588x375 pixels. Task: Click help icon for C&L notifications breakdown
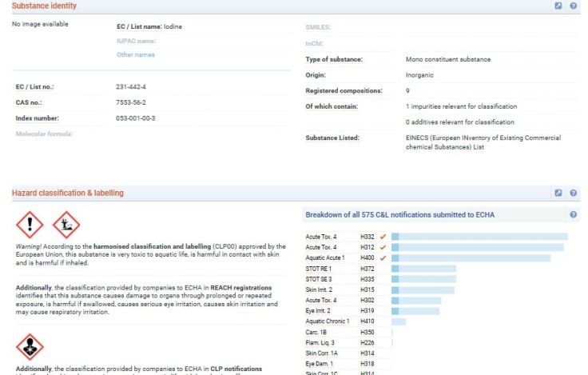click(574, 215)
